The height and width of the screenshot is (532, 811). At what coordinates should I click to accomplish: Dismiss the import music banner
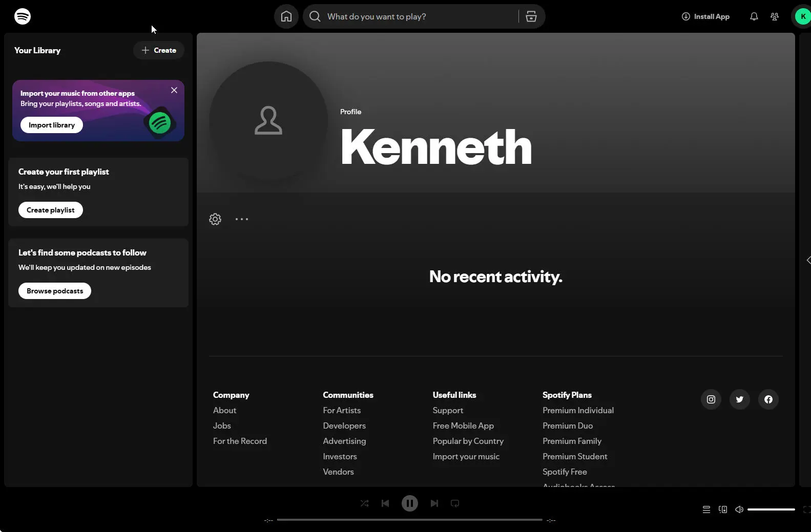coord(174,90)
